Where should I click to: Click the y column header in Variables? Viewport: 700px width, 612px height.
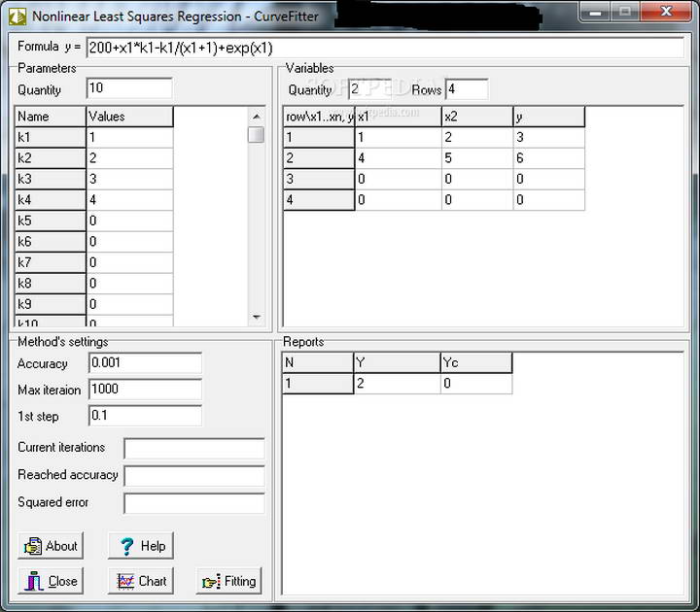pyautogui.click(x=549, y=117)
